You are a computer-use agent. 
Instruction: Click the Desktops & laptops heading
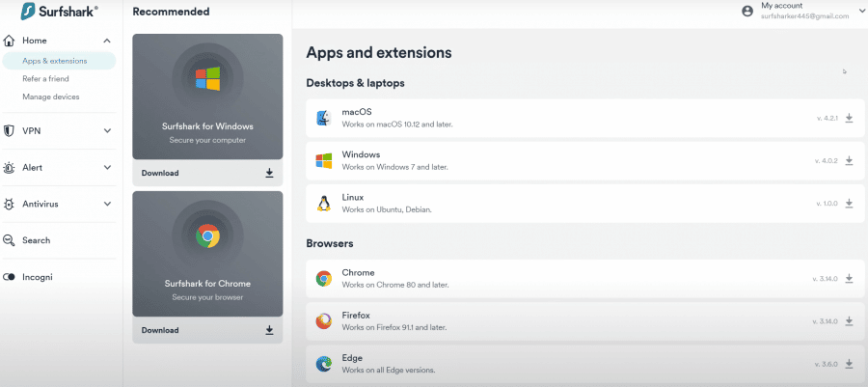coord(355,84)
